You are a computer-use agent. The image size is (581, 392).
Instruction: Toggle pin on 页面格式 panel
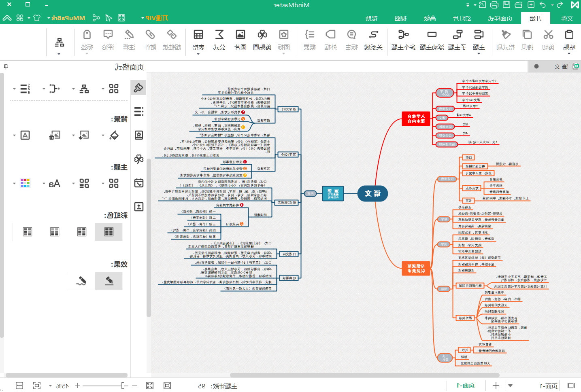[6, 67]
